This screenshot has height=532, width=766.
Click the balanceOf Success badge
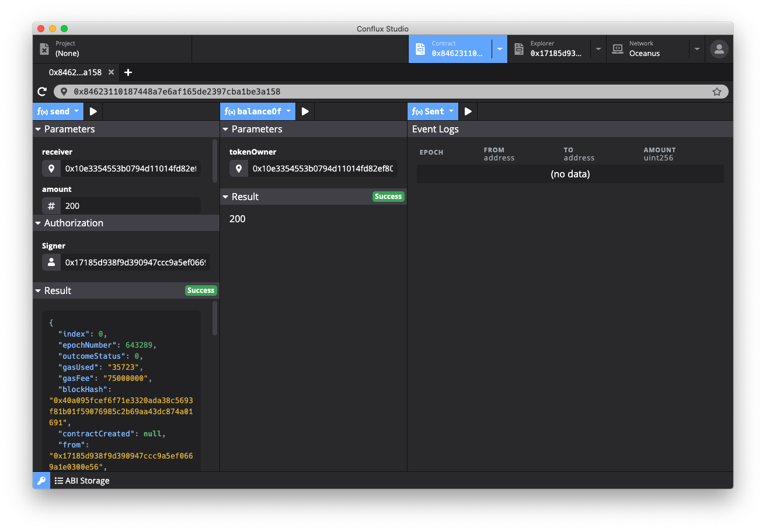point(388,197)
